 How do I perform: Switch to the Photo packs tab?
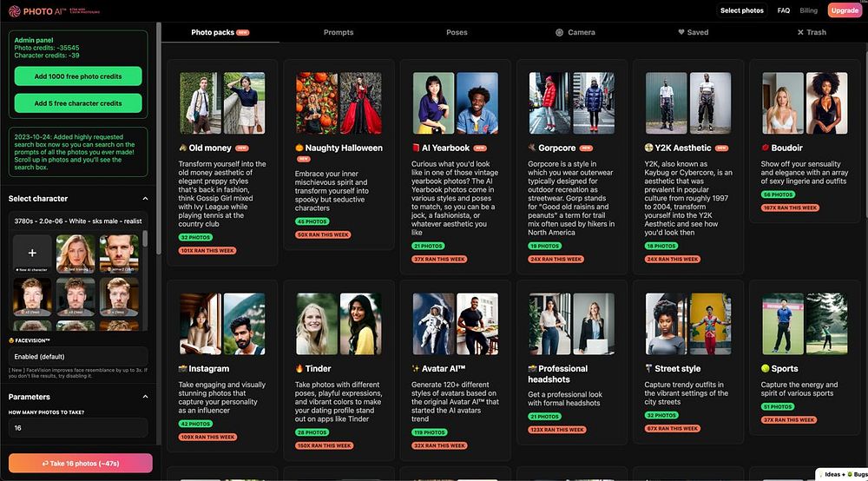coord(220,33)
